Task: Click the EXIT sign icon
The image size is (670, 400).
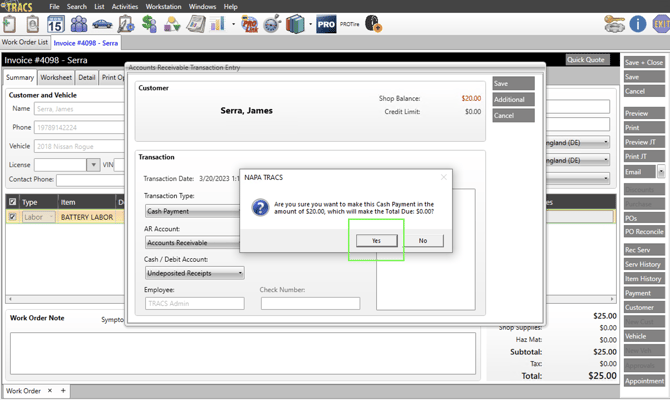Action: (661, 24)
